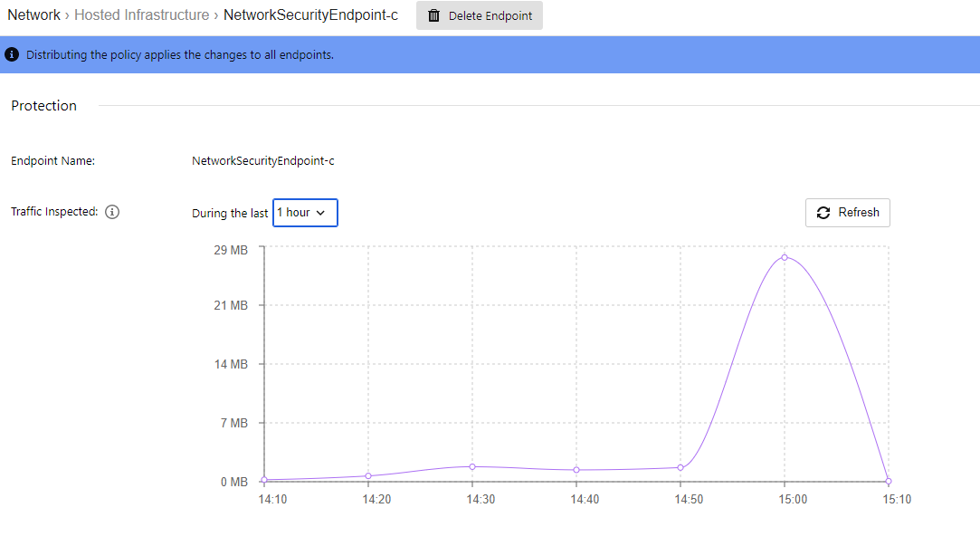Image resolution: width=980 pixels, height=546 pixels.
Task: Click the circular arrows Refresh icon
Action: (x=823, y=213)
